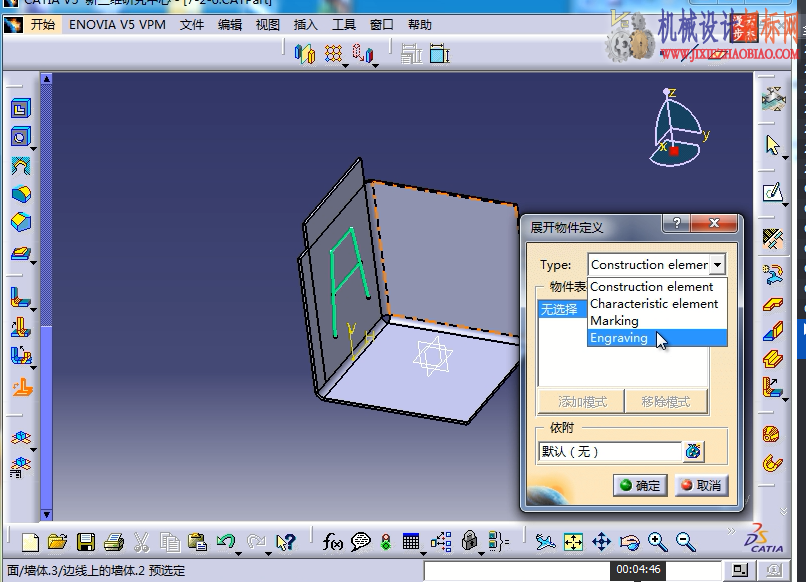Save the current part
The width and height of the screenshot is (806, 582).
coord(86,542)
